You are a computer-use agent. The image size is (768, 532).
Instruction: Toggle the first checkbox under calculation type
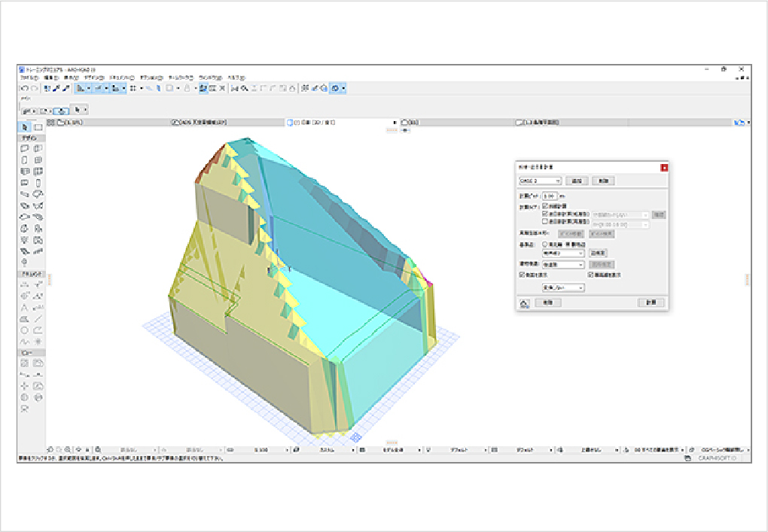(545, 205)
